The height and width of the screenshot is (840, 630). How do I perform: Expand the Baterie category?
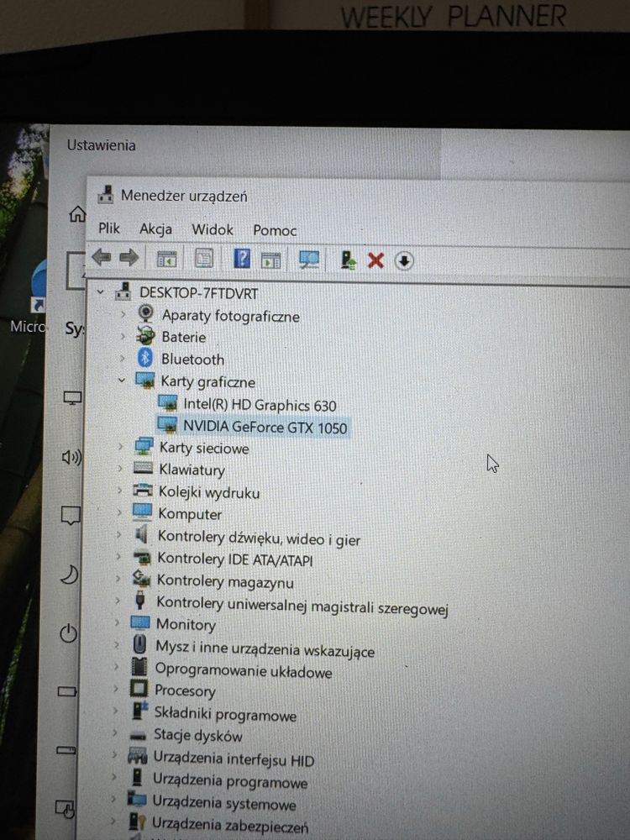point(123,336)
